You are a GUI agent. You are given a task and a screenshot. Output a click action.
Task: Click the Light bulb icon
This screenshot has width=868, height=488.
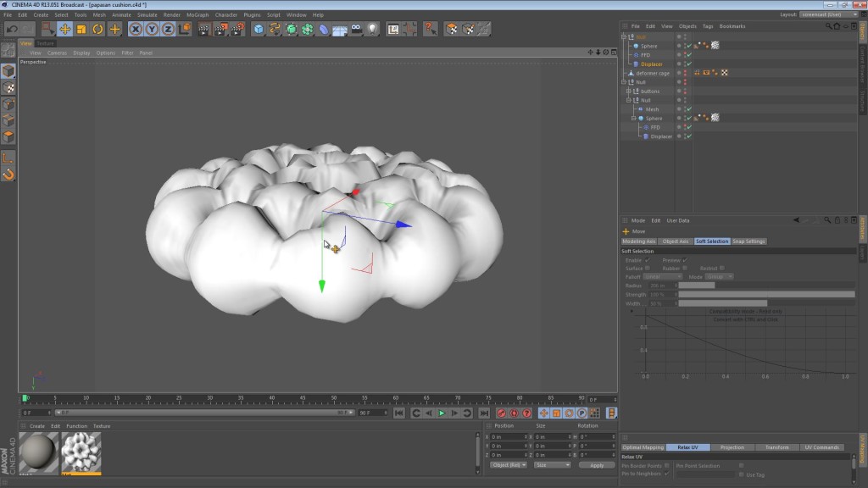(373, 29)
